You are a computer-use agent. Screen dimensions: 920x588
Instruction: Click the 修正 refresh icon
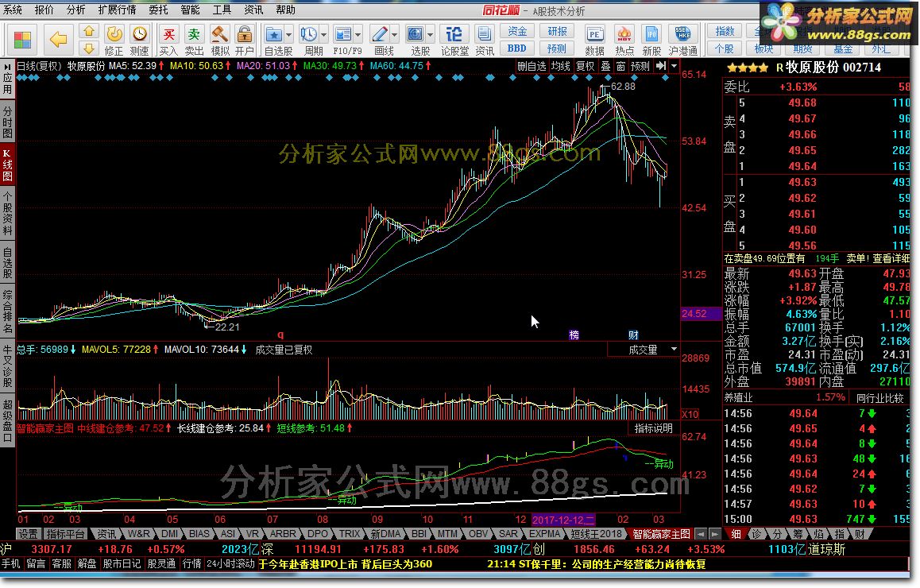pyautogui.click(x=114, y=34)
